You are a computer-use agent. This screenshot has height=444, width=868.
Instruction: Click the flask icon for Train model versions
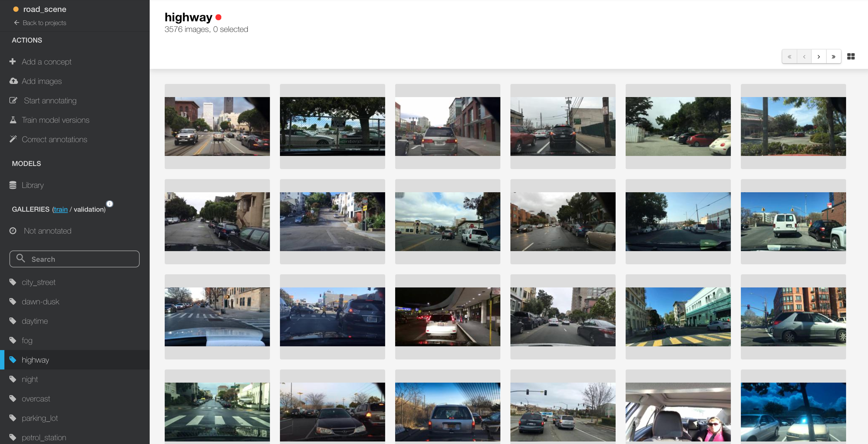click(13, 120)
